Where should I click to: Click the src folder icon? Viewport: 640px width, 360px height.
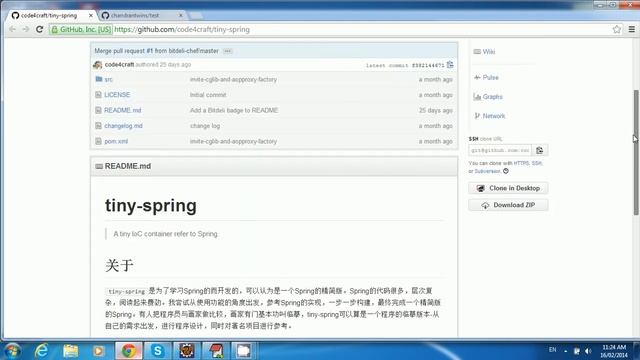(98, 79)
